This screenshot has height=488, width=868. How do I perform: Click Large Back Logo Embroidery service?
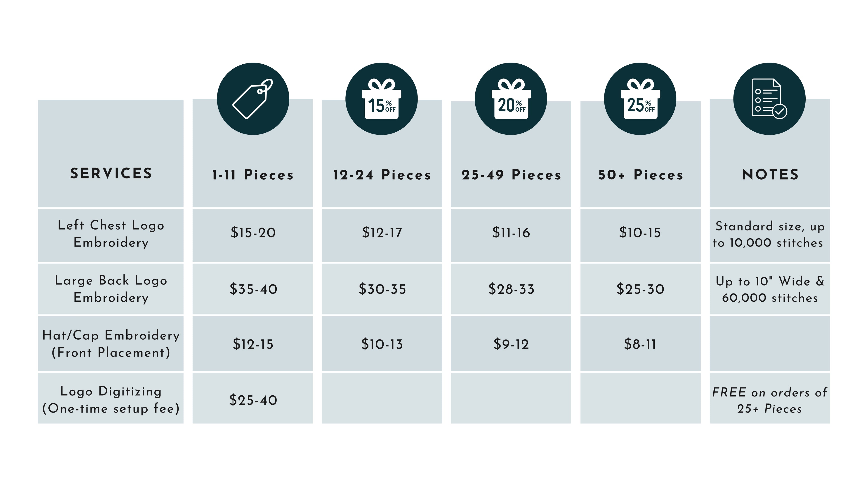tap(111, 289)
